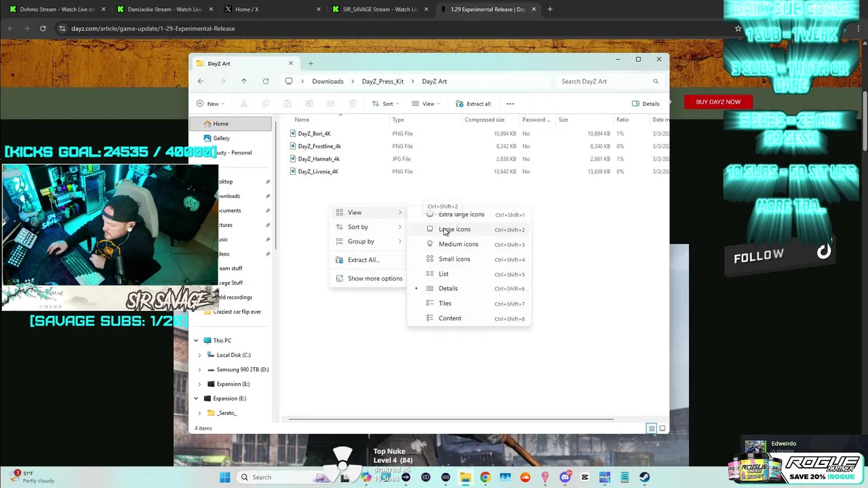The width and height of the screenshot is (868, 488).
Task: Choose Show more options in context menu
Action: 368,279
